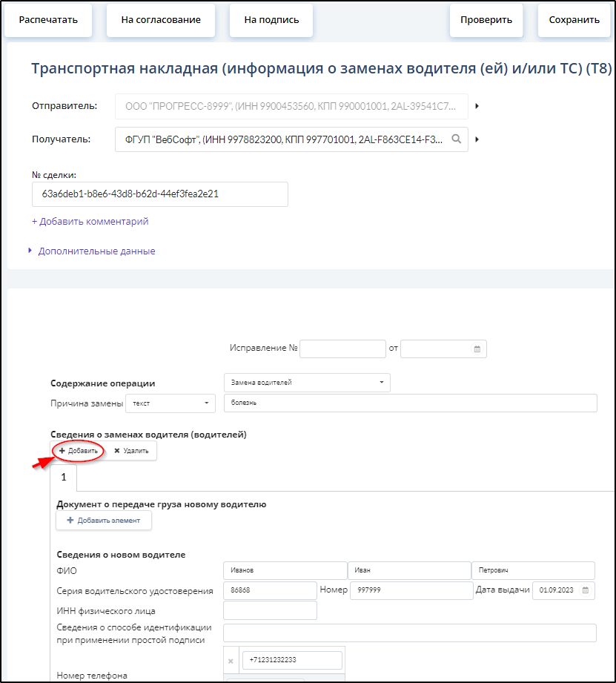Save the document with Сохранить
Image resolution: width=616 pixels, height=683 pixels.
coord(574,19)
